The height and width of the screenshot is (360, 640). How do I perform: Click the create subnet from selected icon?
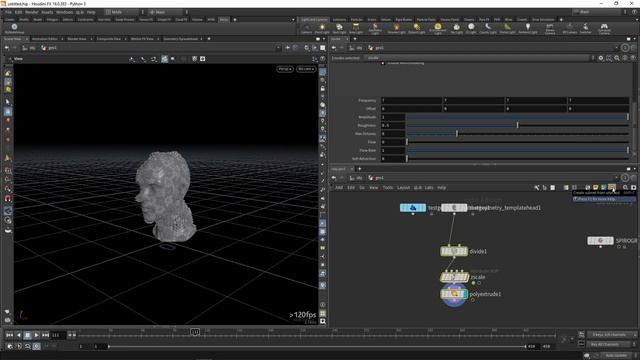(611, 187)
